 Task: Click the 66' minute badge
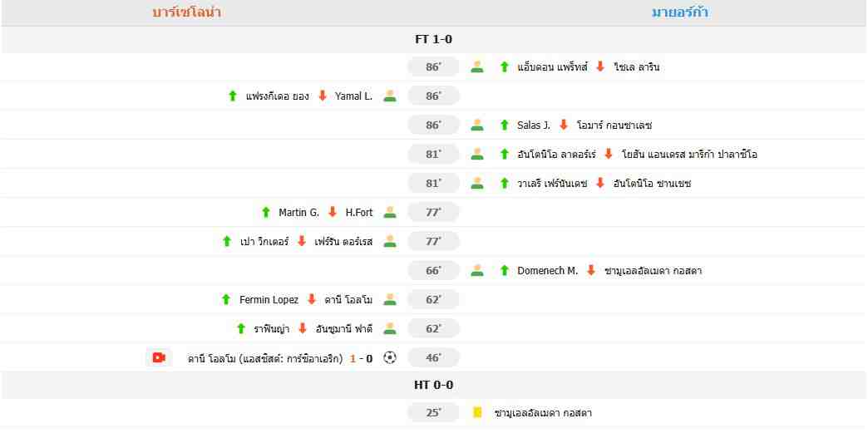click(x=433, y=270)
